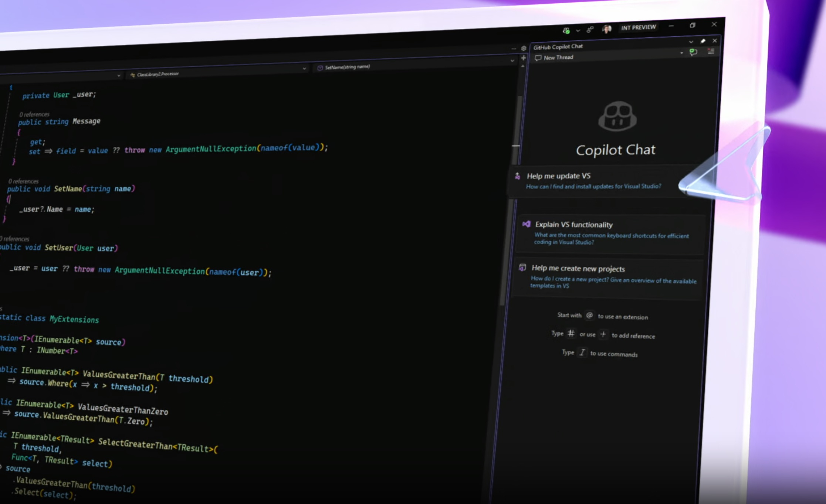Click the plus icon to add a vertical tab group

tap(524, 58)
